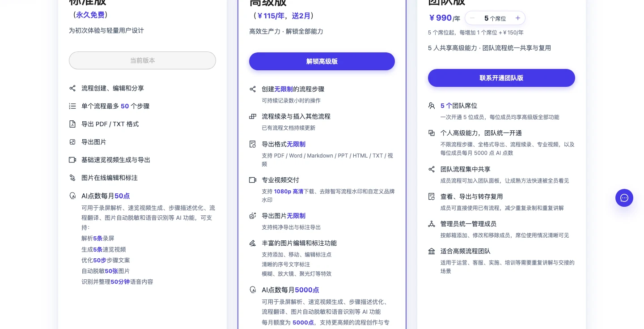Click the ￥115/年，送2月 price text
Viewport: 644px width, 329px height.
(284, 16)
